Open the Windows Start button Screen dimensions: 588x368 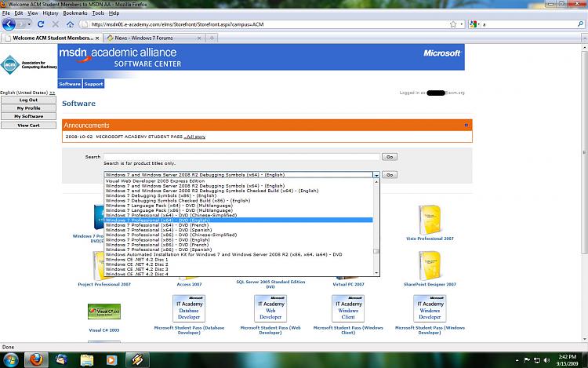[10, 360]
